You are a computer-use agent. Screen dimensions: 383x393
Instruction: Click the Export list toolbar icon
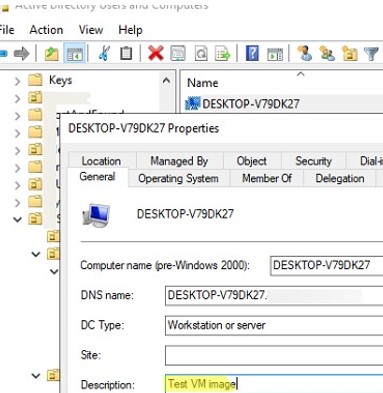tap(223, 53)
